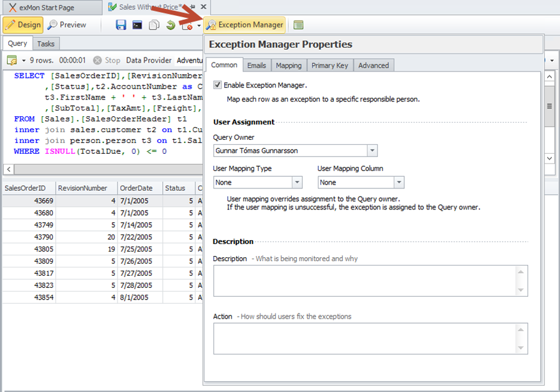Select row with SalesOrderID 43817
This screenshot has height=392, width=560.
click(103, 273)
